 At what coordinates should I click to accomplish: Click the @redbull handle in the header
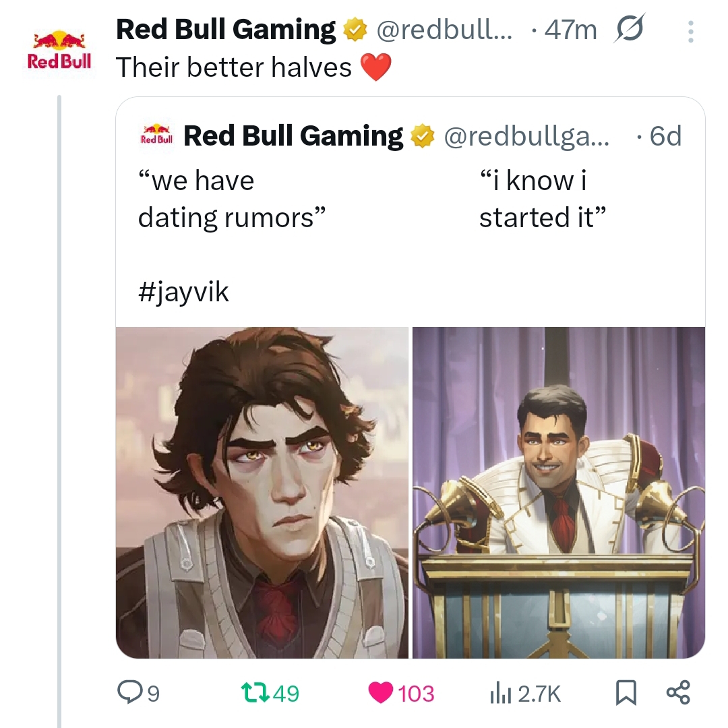(x=444, y=30)
